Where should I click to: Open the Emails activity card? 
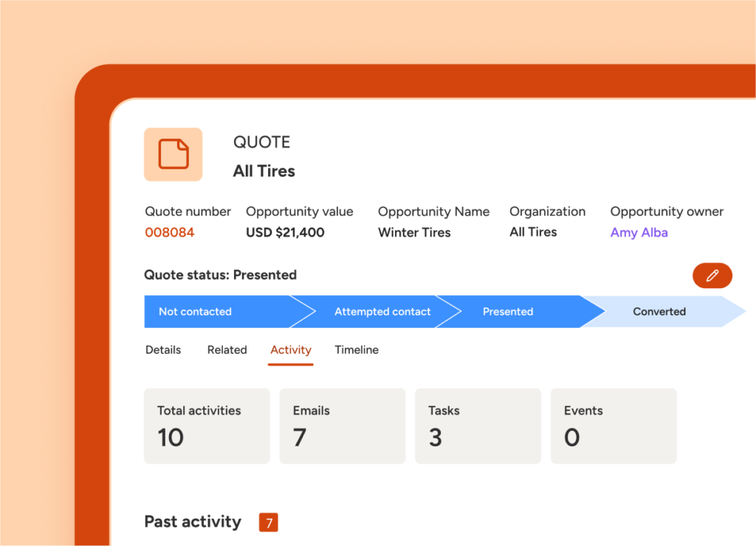[x=342, y=426]
